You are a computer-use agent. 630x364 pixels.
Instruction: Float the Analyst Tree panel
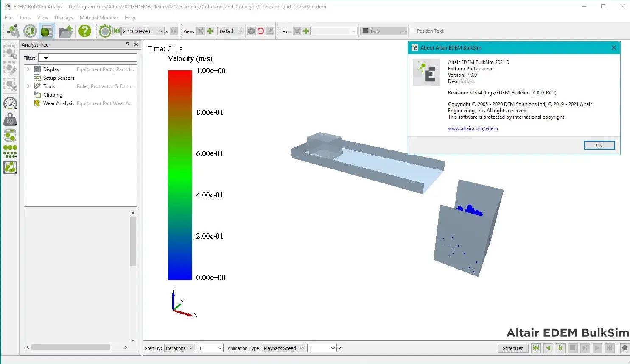click(x=127, y=44)
